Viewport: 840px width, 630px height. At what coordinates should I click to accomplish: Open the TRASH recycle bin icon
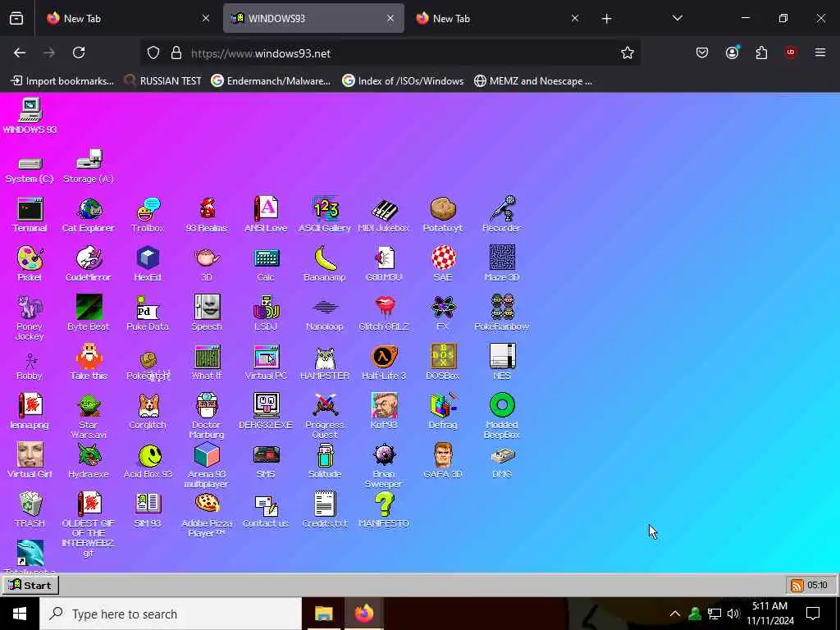tap(30, 510)
